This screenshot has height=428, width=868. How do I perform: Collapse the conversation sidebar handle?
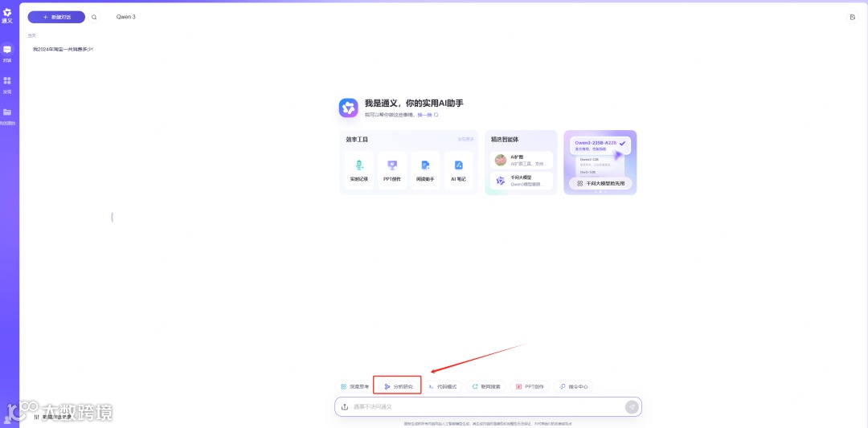coord(112,218)
